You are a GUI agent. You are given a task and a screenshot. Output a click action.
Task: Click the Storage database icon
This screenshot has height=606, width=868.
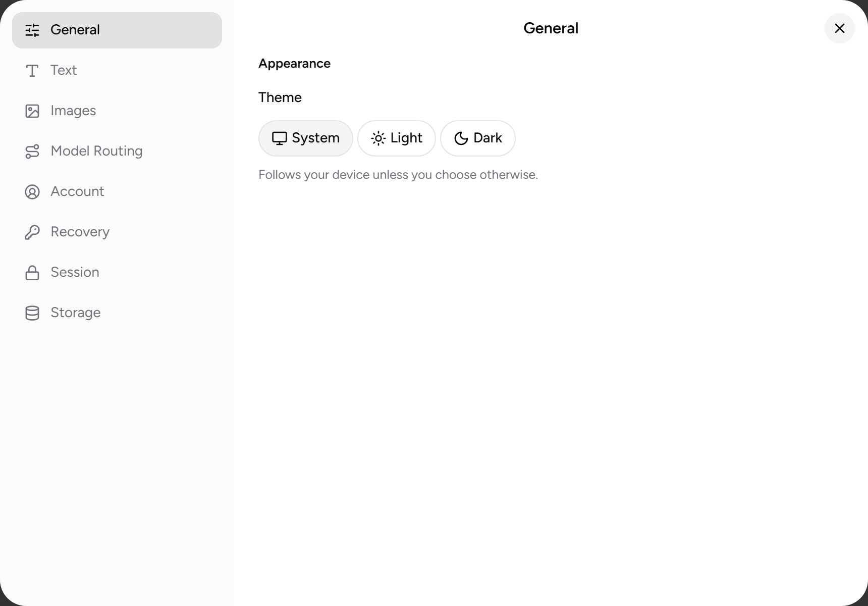(32, 313)
